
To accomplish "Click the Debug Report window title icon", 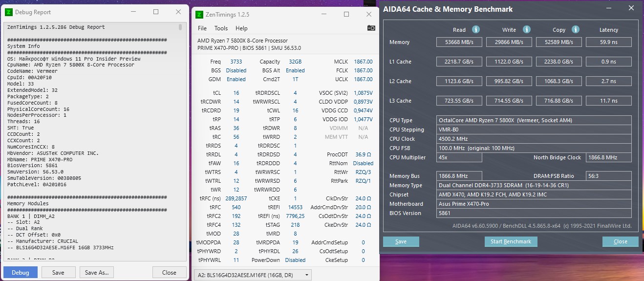I will pyautogui.click(x=9, y=12).
